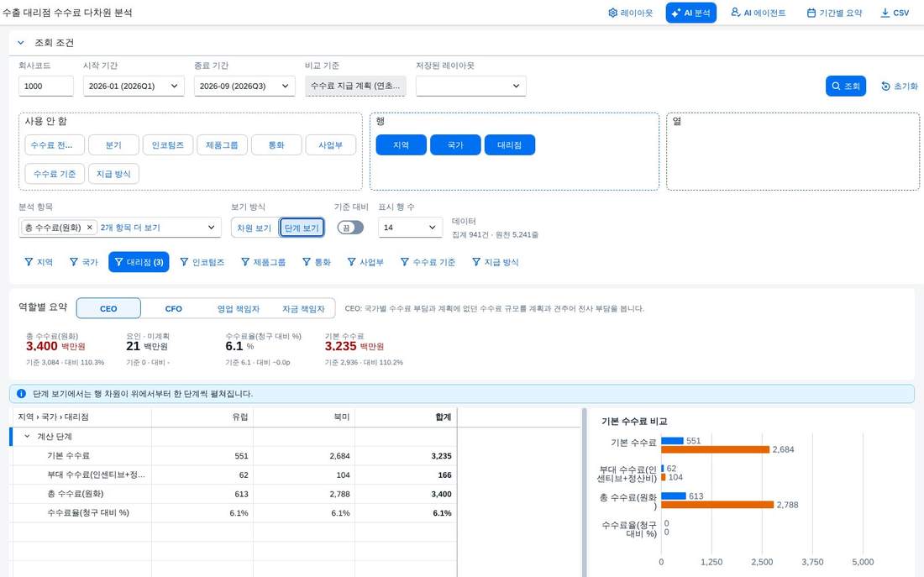Toggle the 기준 대비 switch
This screenshot has height=577, width=924.
pyautogui.click(x=350, y=228)
